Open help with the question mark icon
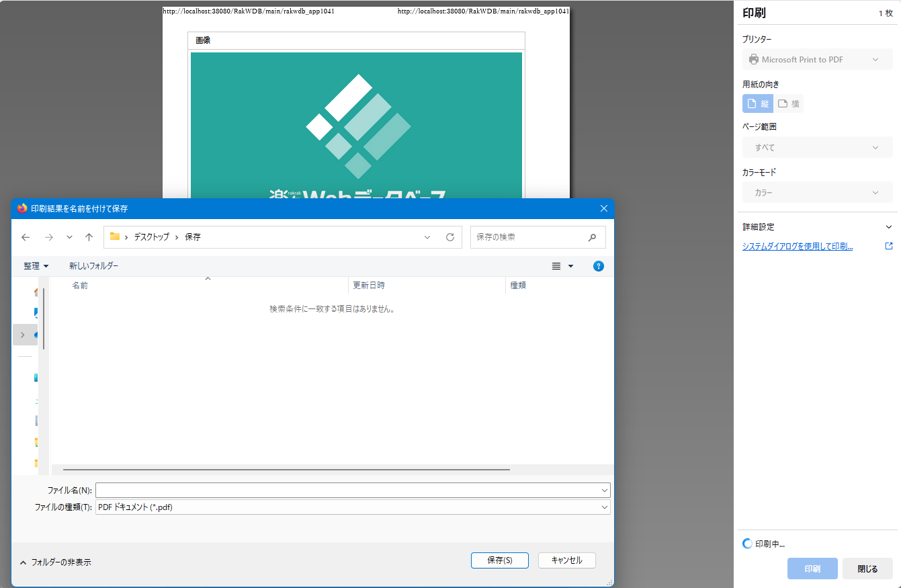The image size is (901, 588). click(598, 266)
